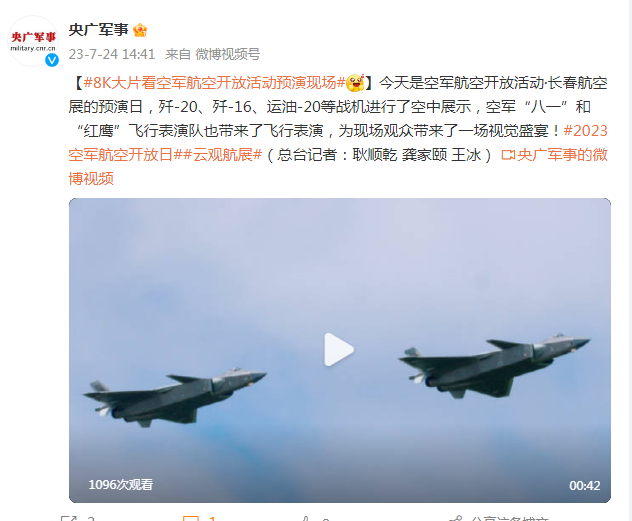Image resolution: width=632 pixels, height=521 pixels.
Task: Click the 00:42 video duration label
Action: (x=584, y=486)
